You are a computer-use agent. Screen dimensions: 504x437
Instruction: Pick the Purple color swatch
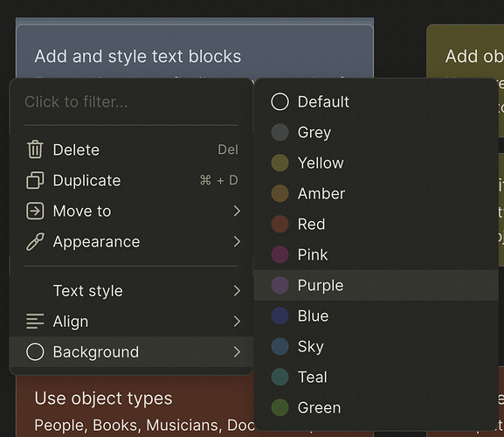(x=280, y=285)
